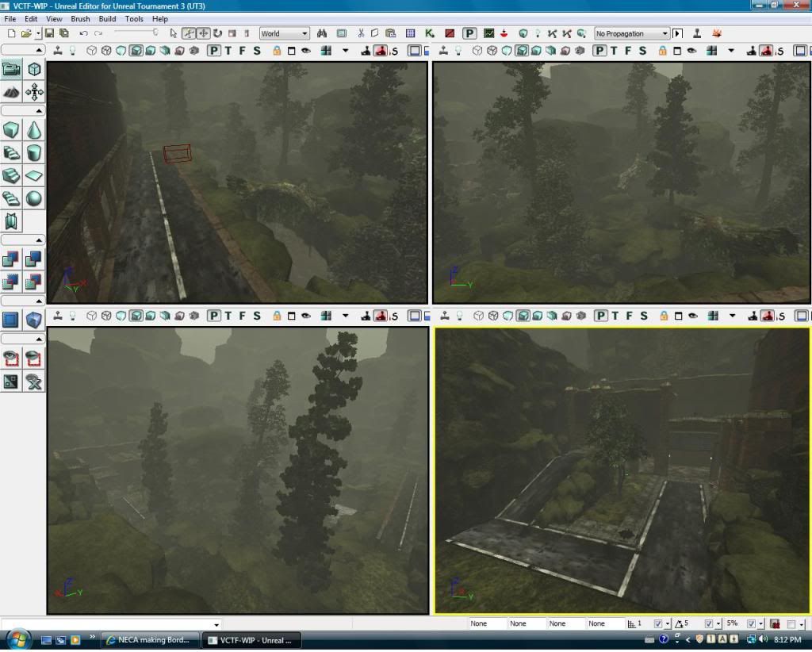Open the command line dropdown at bottom left

216,625
